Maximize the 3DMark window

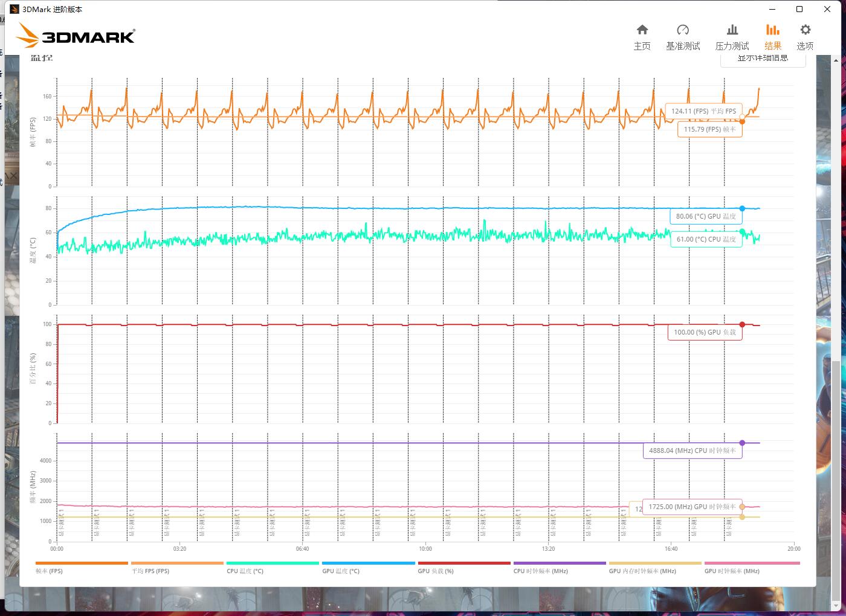799,9
